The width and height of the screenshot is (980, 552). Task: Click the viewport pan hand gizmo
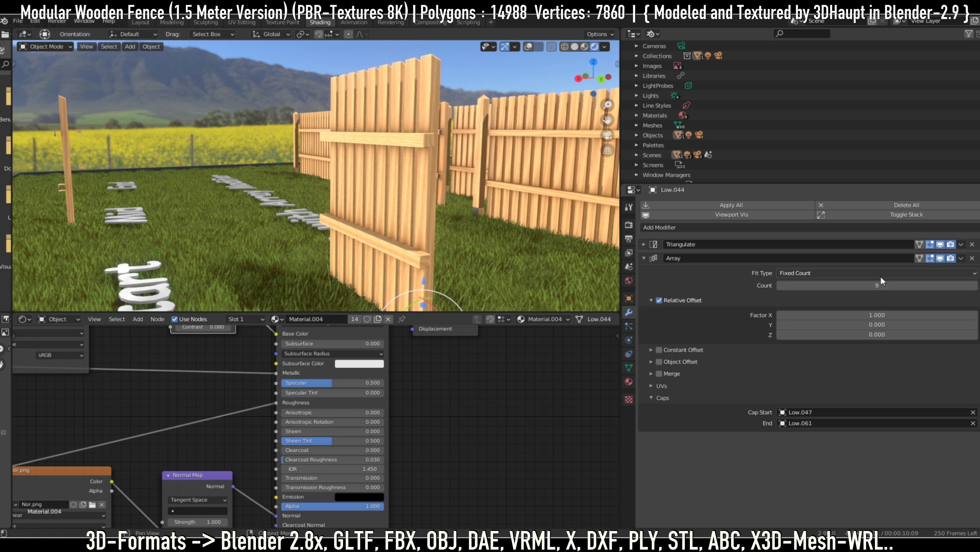tap(608, 120)
